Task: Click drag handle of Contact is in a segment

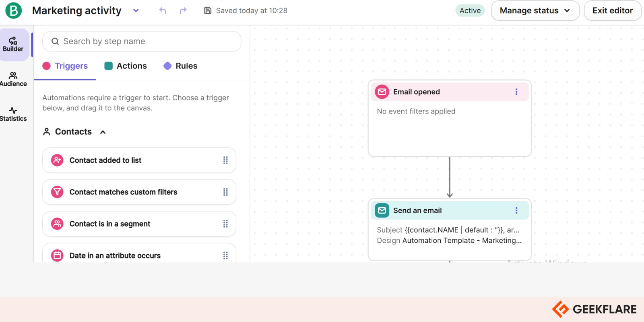Action: [x=225, y=224]
